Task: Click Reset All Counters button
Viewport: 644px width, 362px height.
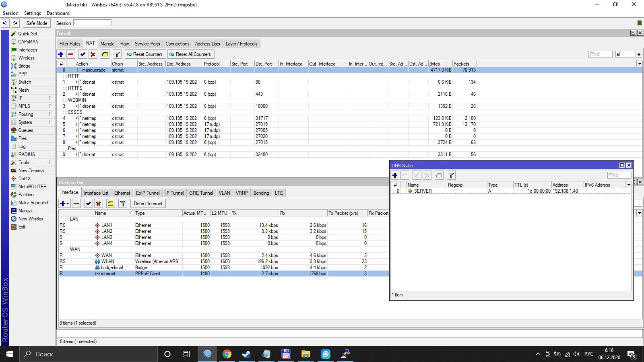Action: click(x=190, y=54)
